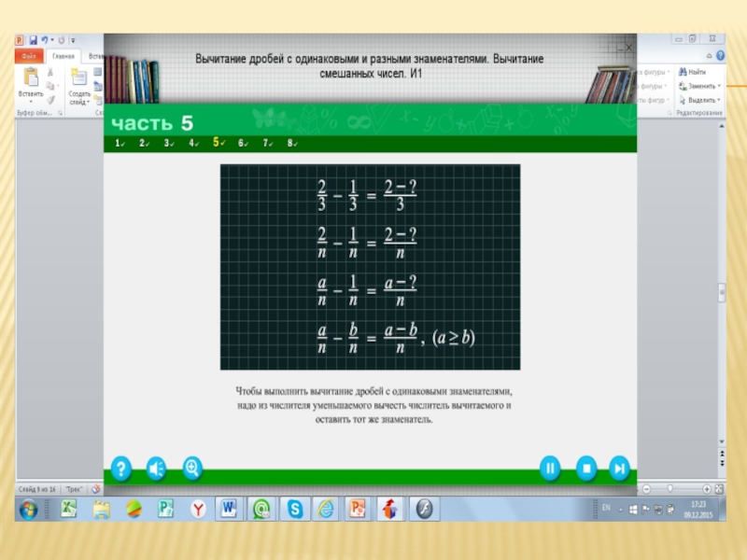
Task: Click the Copy icon in the clipboard group
Action: pos(50,86)
